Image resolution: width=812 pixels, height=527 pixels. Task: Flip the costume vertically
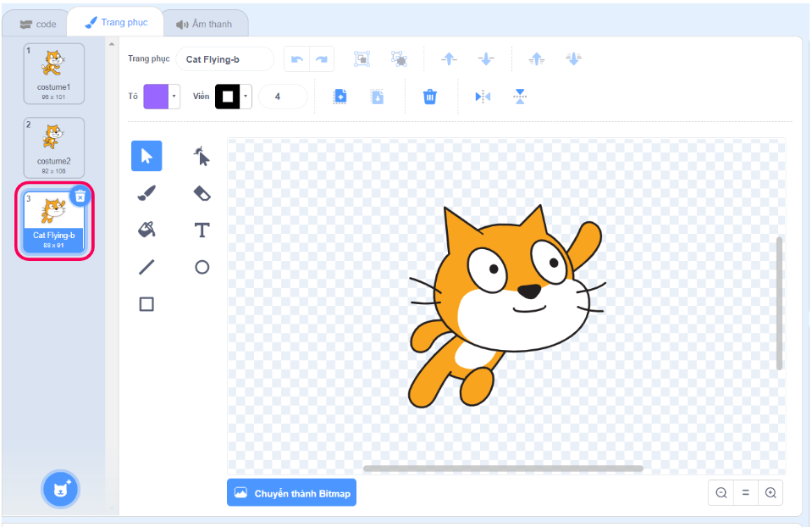520,97
